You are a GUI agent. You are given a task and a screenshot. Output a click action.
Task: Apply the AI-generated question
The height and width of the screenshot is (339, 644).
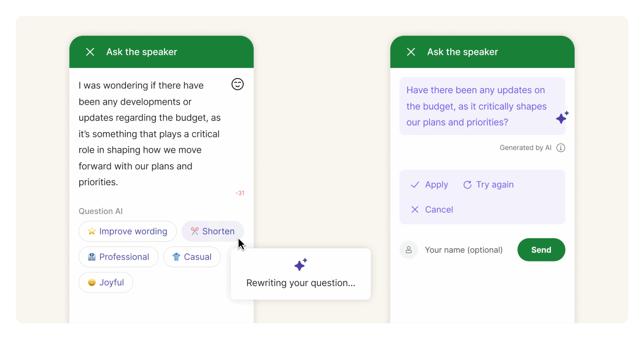[430, 185]
